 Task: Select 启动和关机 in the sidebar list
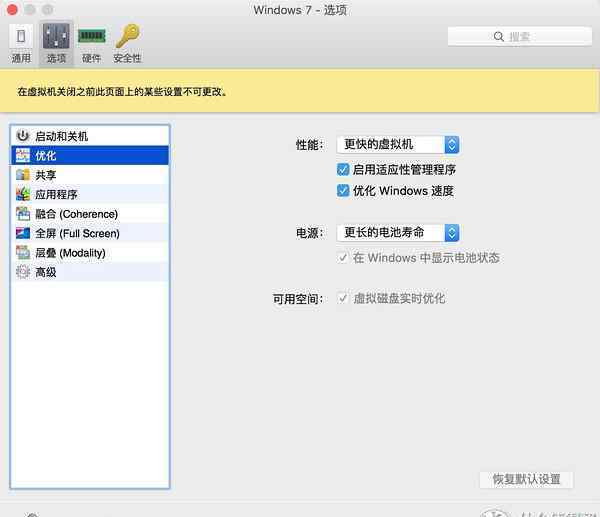click(x=90, y=136)
